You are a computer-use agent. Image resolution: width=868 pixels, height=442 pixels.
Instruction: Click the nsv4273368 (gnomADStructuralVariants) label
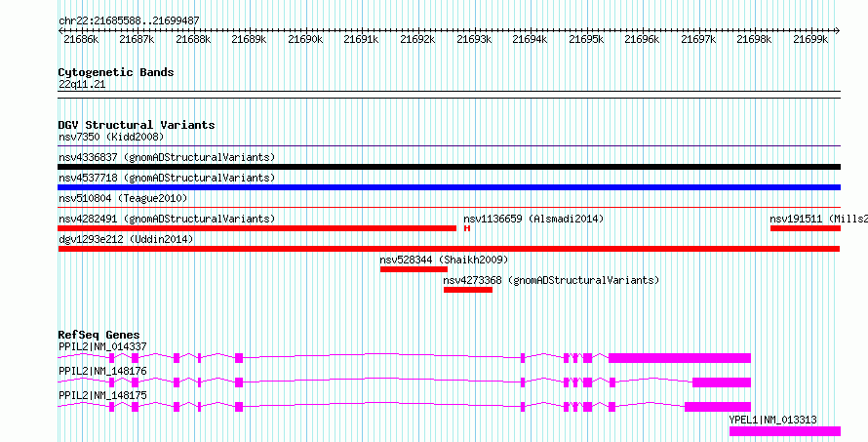[551, 280]
